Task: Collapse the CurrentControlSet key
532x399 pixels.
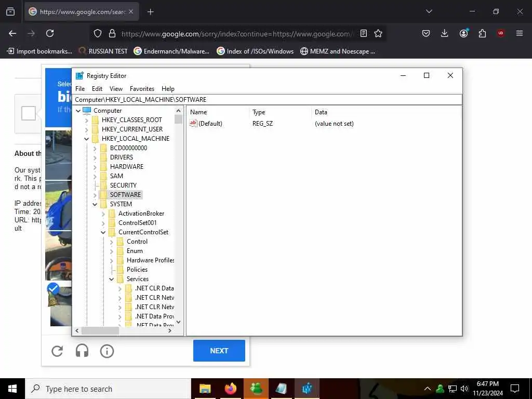Action: pyautogui.click(x=103, y=232)
